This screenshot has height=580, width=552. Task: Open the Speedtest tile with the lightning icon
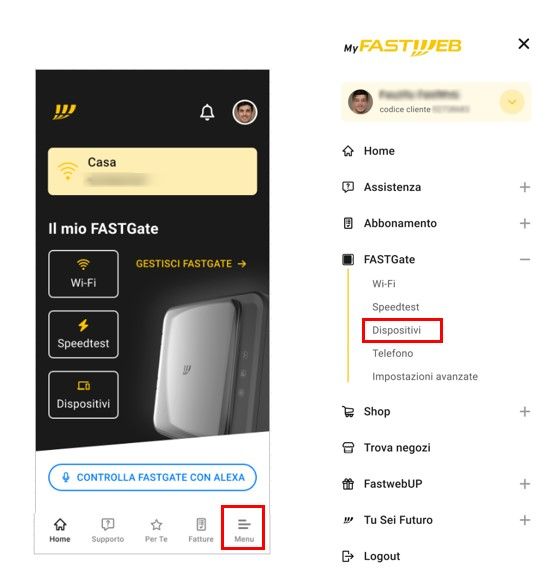tap(83, 334)
